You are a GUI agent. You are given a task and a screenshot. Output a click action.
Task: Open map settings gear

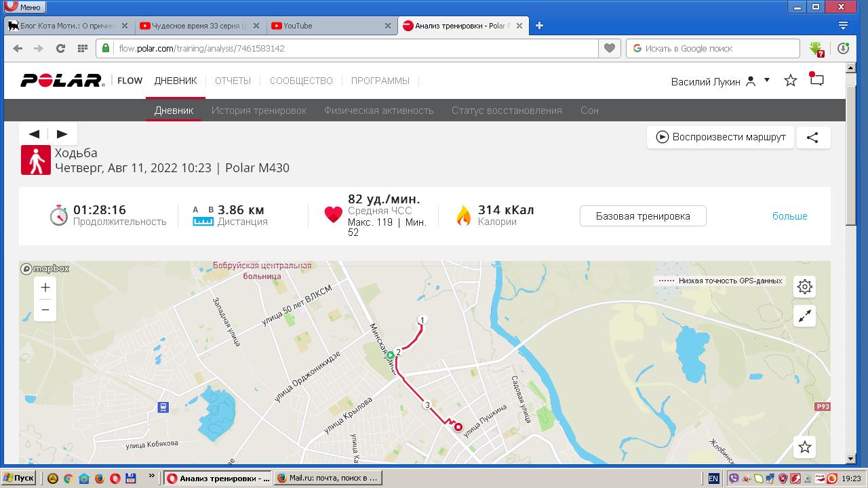[805, 287]
